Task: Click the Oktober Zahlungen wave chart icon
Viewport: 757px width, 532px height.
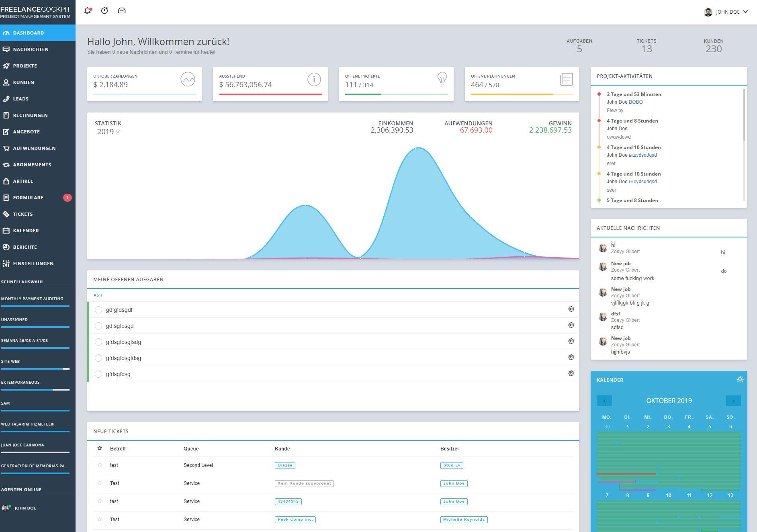Action: (188, 79)
